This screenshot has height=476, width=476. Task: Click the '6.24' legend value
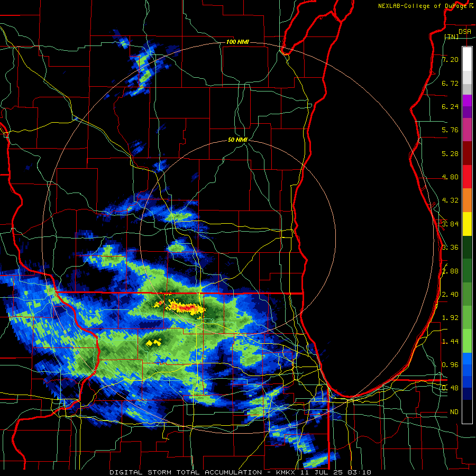coord(450,106)
